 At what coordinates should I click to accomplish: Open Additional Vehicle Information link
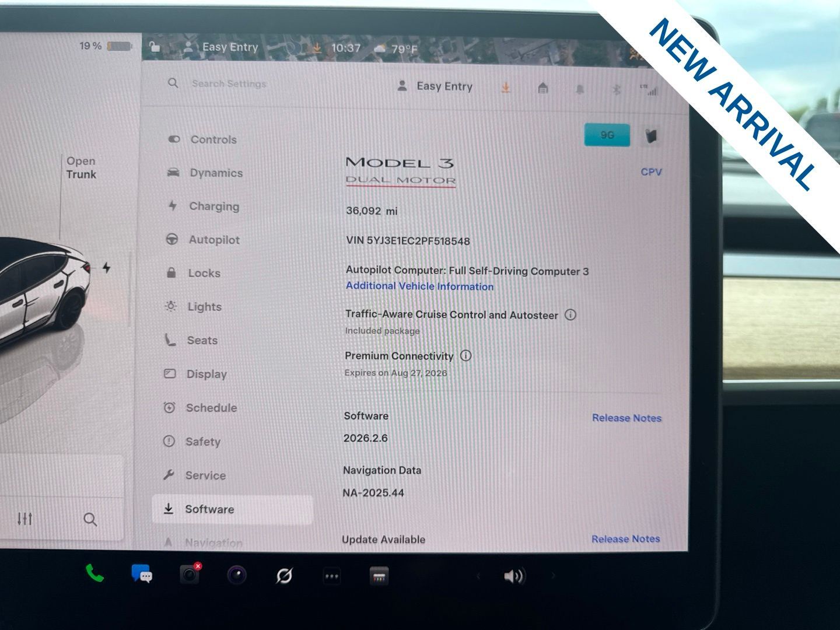pos(419,286)
